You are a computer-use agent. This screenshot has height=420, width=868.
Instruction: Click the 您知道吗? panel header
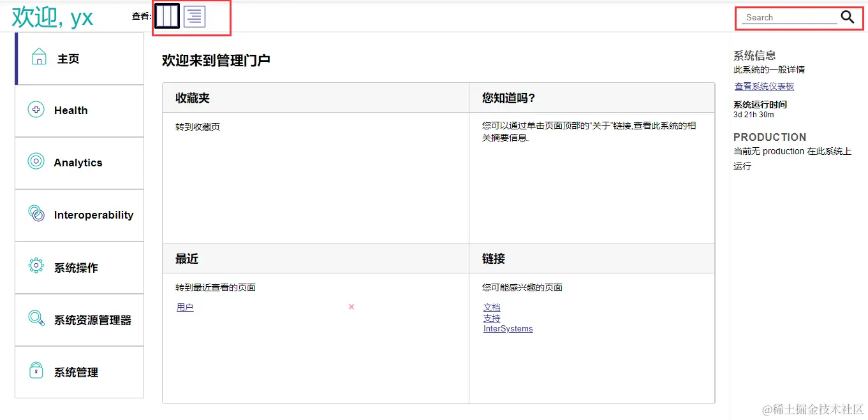[592, 98]
